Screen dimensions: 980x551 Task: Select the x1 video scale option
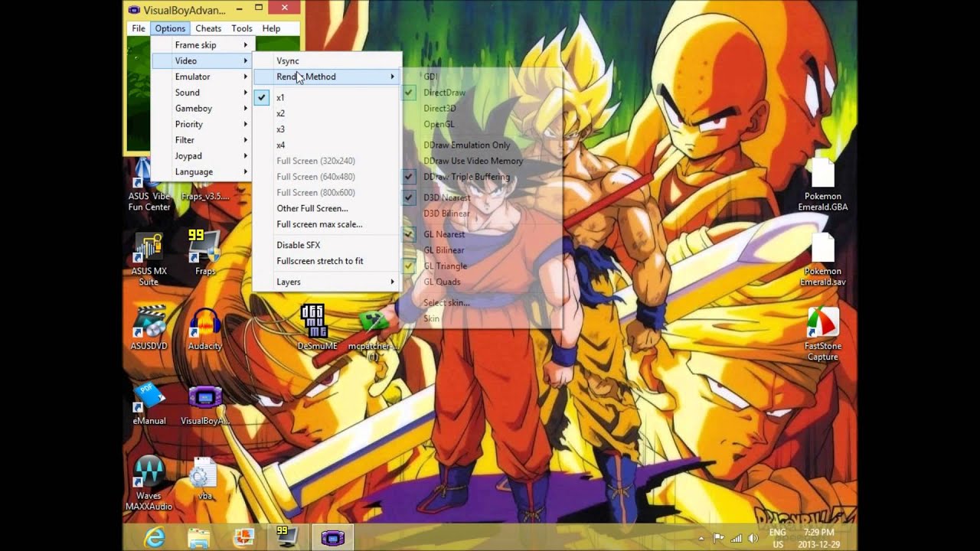tap(327, 97)
